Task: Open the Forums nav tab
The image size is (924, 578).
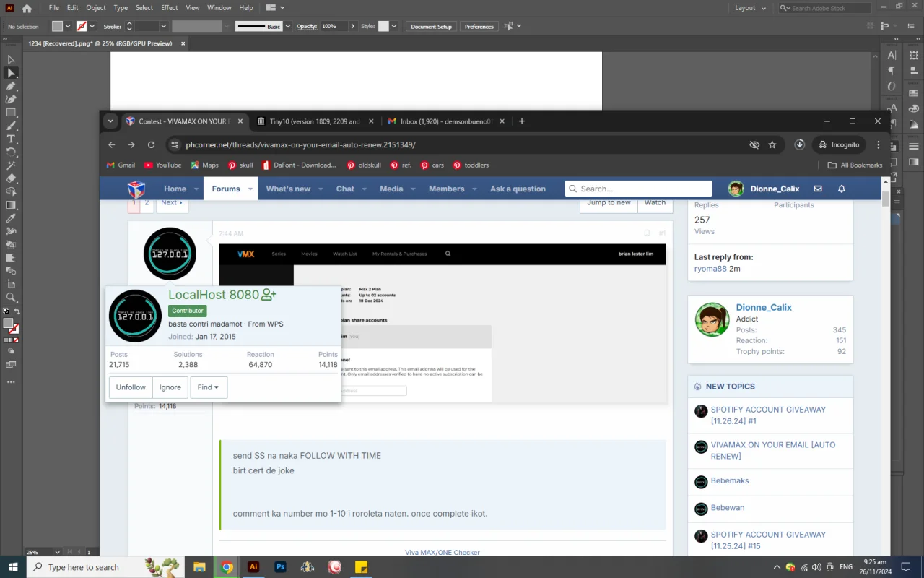Action: click(x=226, y=189)
